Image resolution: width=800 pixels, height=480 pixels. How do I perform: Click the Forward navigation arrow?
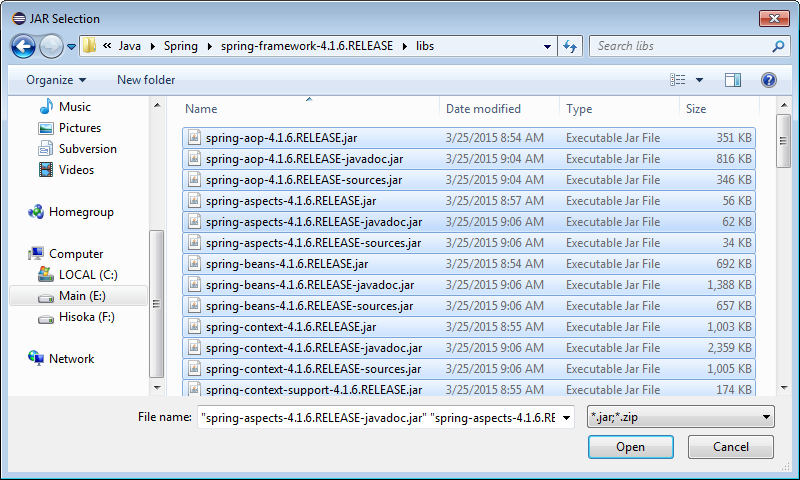[x=51, y=46]
